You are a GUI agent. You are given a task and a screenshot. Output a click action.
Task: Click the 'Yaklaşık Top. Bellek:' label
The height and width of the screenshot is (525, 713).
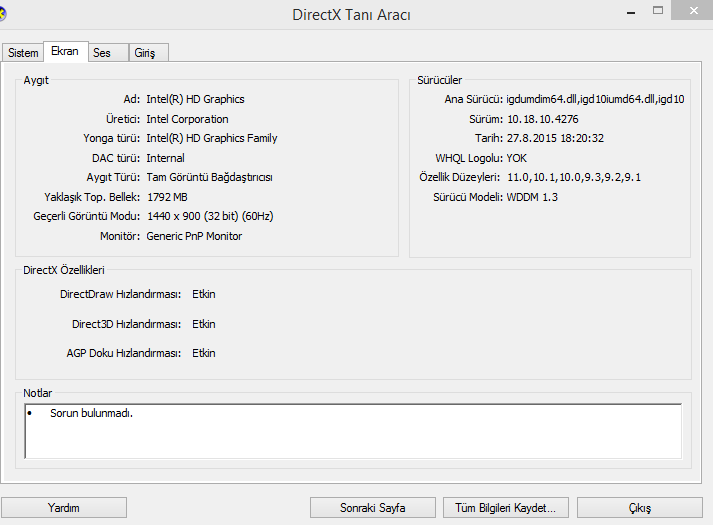pos(92,197)
